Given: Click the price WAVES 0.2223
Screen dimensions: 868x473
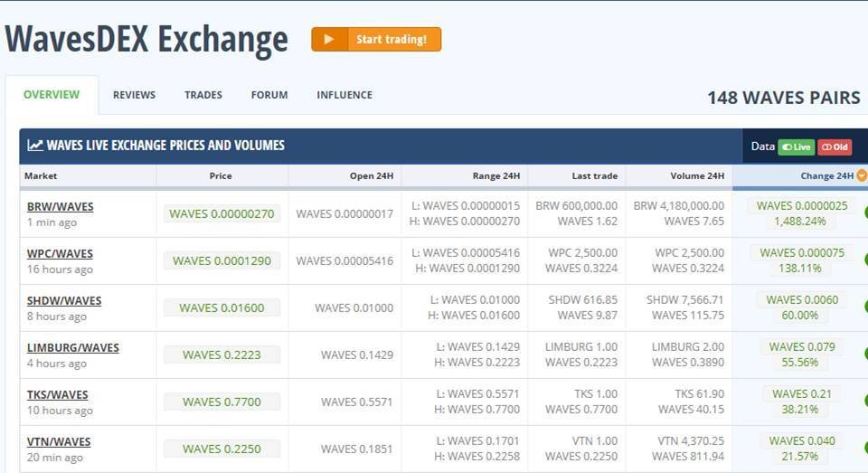Looking at the screenshot, I should coord(222,355).
